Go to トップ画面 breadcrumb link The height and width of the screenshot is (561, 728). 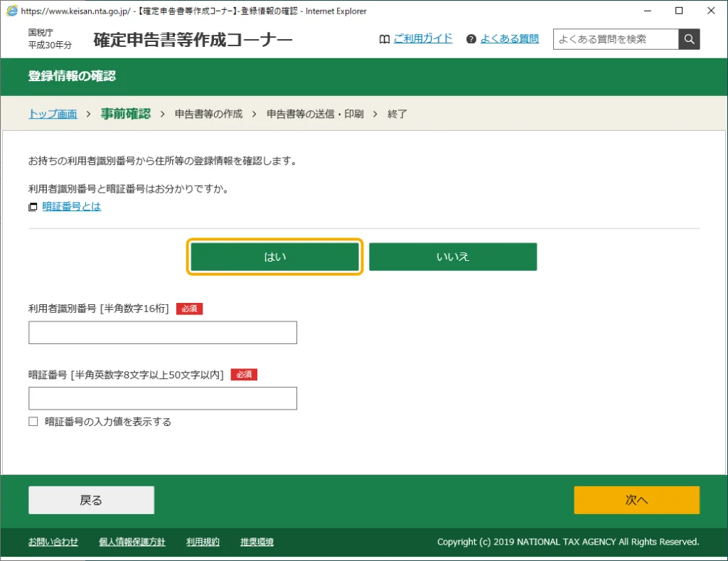53,114
